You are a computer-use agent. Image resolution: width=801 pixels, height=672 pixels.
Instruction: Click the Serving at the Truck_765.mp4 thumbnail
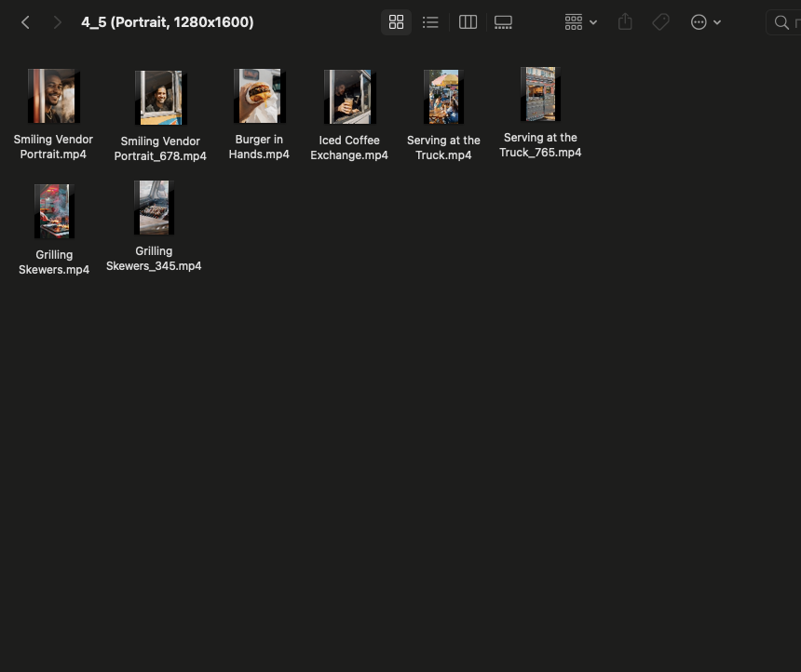click(x=540, y=94)
